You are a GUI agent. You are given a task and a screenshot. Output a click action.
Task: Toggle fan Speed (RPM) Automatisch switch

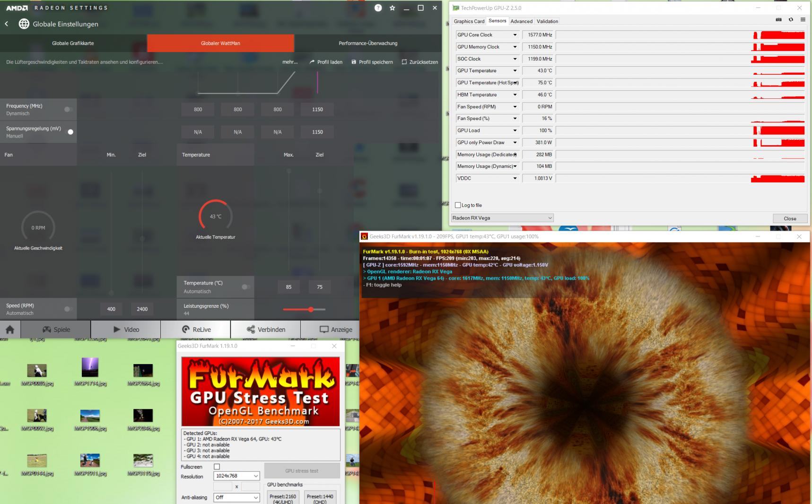tap(68, 309)
